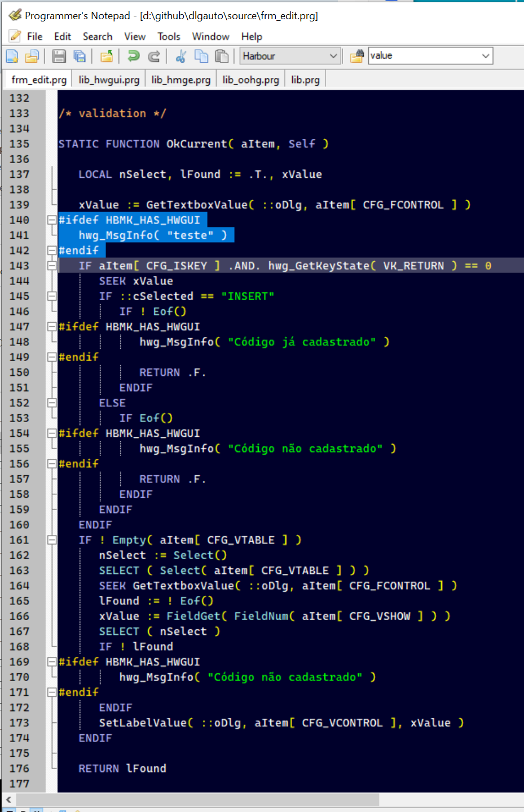Click the Programmer's Notepad title bar icon
This screenshot has height=812, width=524.
tap(15, 15)
